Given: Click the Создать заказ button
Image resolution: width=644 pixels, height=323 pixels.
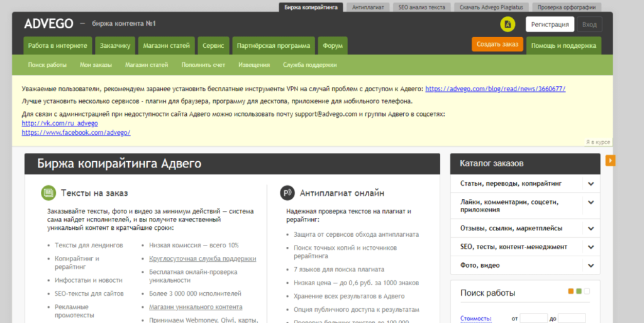Looking at the screenshot, I should point(497,44).
